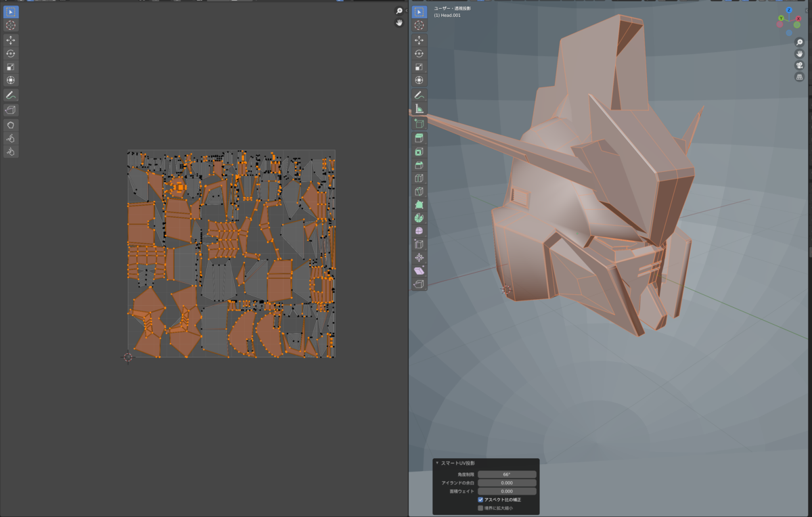This screenshot has height=517, width=812.
Task: Select the Measure ruler tool
Action: (x=420, y=108)
